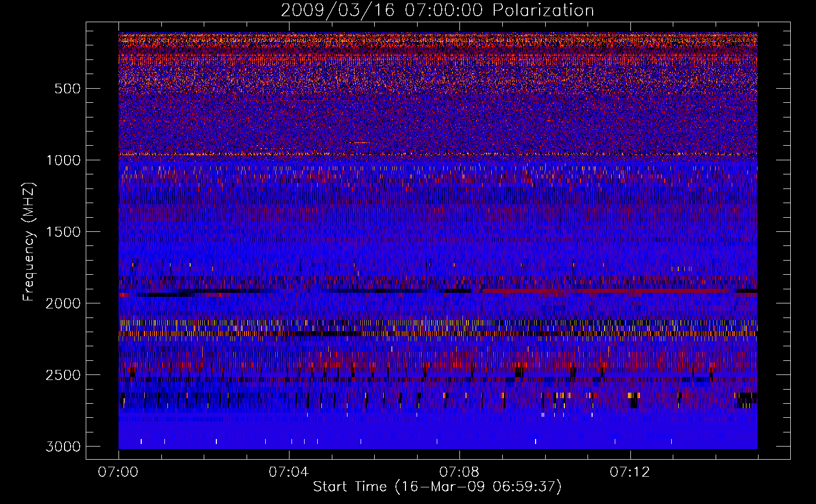
Task: Click the plot title '2009/03/16 07:00:00 Polarization'
Action: point(437,11)
